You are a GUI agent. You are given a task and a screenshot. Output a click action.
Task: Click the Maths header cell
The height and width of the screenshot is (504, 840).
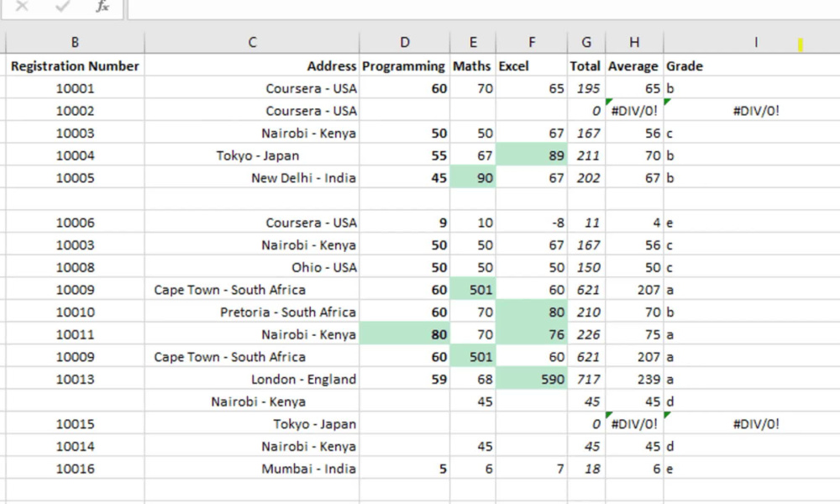pos(473,66)
